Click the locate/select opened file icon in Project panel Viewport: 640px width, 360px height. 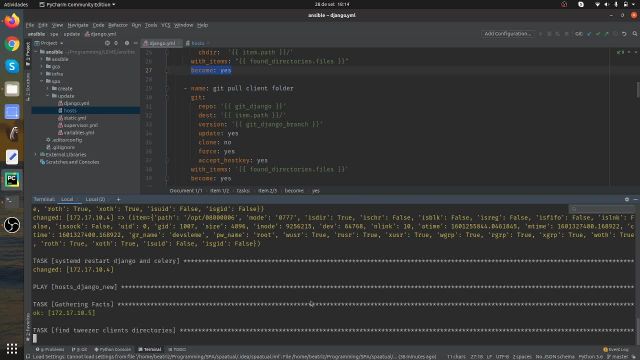point(107,43)
